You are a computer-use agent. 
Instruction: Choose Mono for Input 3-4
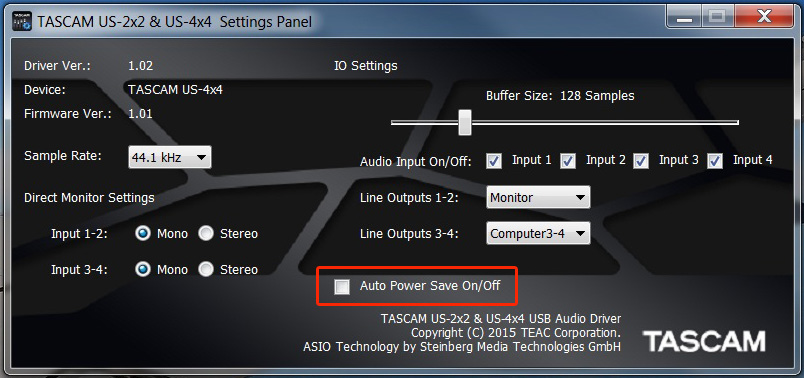(x=143, y=269)
